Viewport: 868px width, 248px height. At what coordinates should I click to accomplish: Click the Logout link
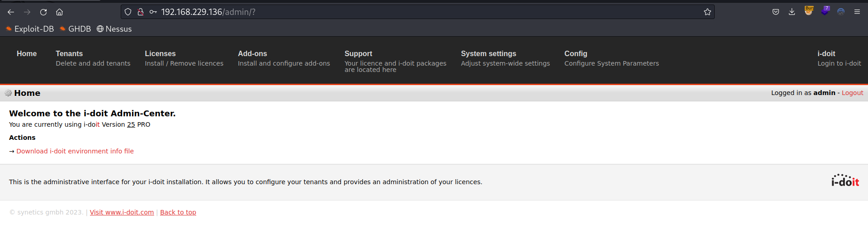click(x=852, y=93)
